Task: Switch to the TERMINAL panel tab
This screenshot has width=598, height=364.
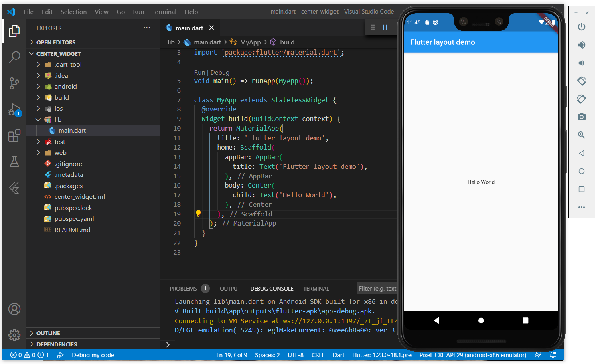Action: tap(316, 288)
